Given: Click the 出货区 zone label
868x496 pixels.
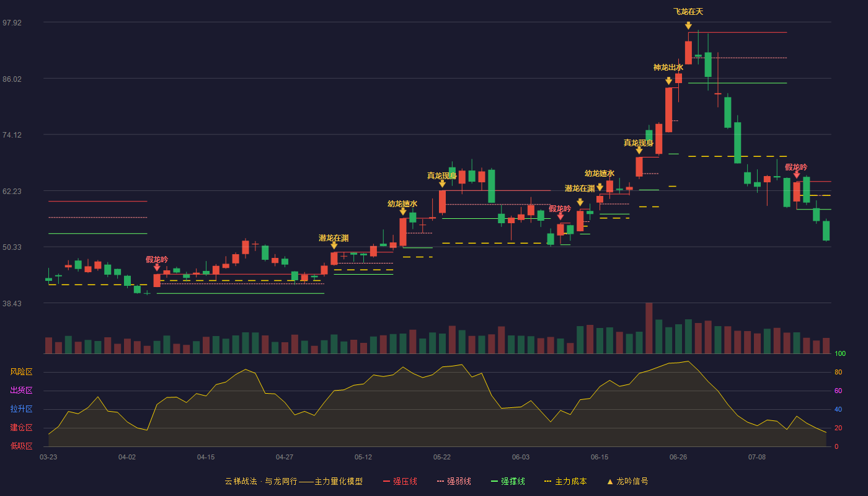Looking at the screenshot, I should pos(21,391).
